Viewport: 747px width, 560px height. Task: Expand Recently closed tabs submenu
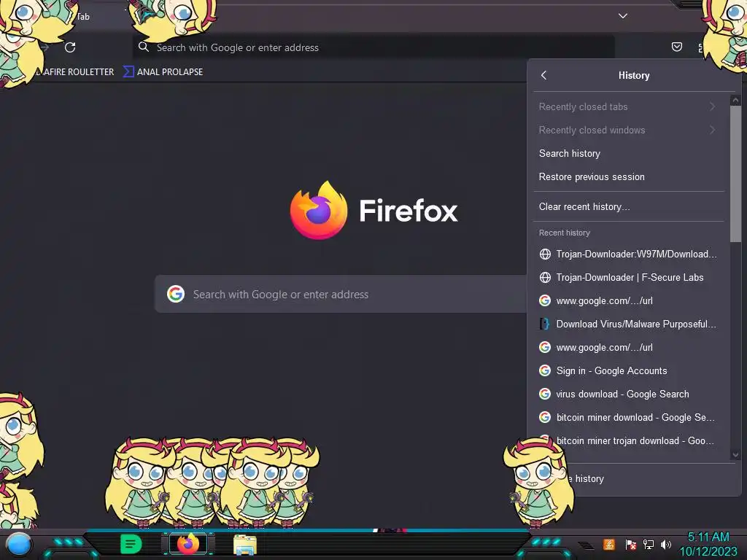click(628, 106)
